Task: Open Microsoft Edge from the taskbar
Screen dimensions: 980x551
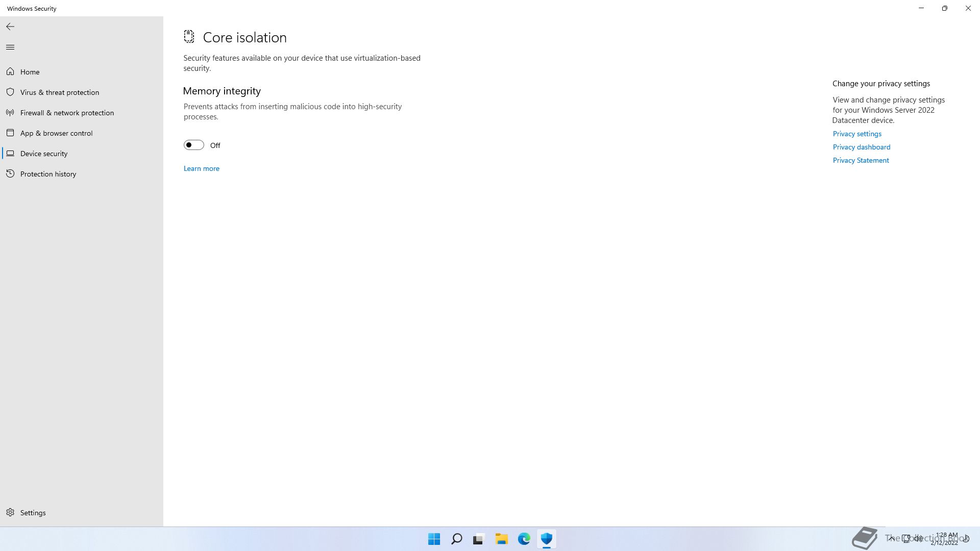Action: tap(524, 539)
